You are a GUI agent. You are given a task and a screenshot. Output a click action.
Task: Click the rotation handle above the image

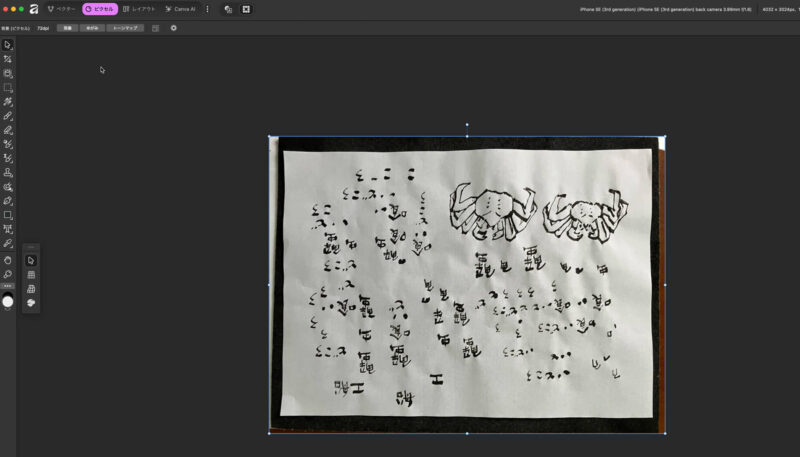[467, 124]
